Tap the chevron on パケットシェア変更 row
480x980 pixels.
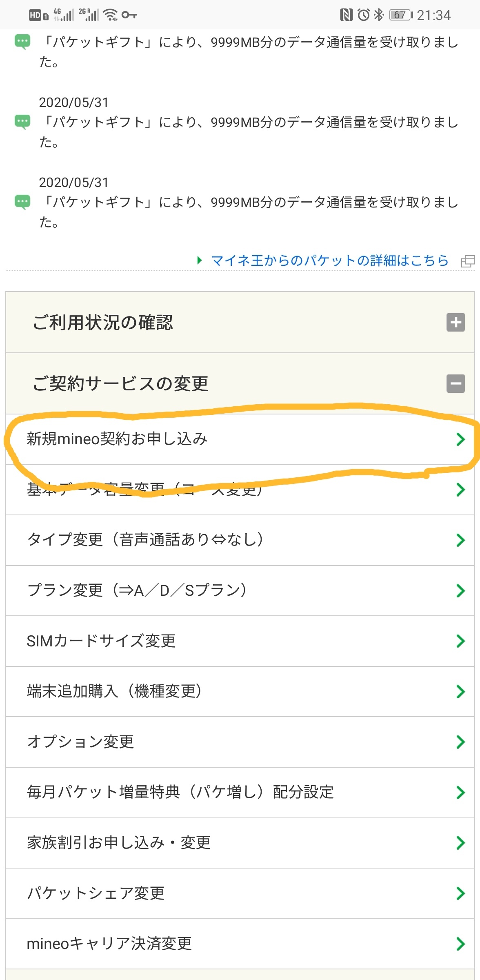[x=460, y=893]
